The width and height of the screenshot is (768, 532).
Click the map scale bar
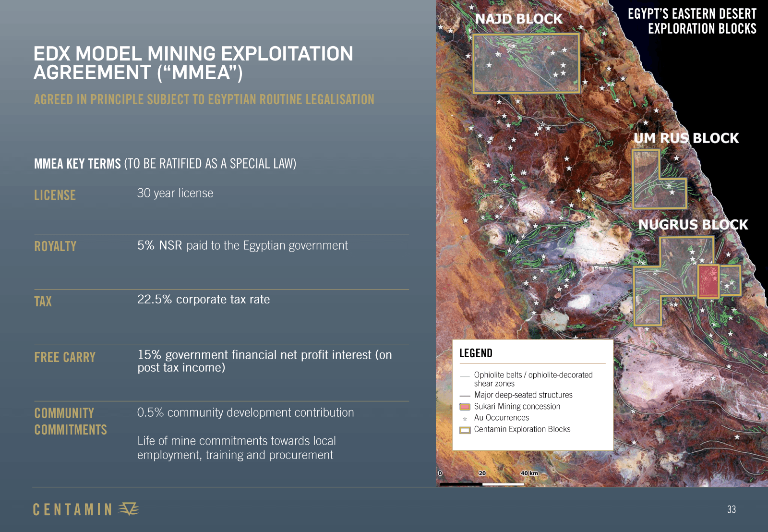482,484
